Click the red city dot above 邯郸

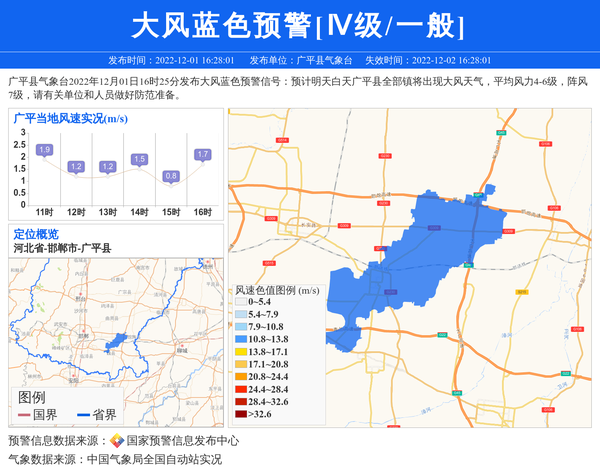[83, 331]
